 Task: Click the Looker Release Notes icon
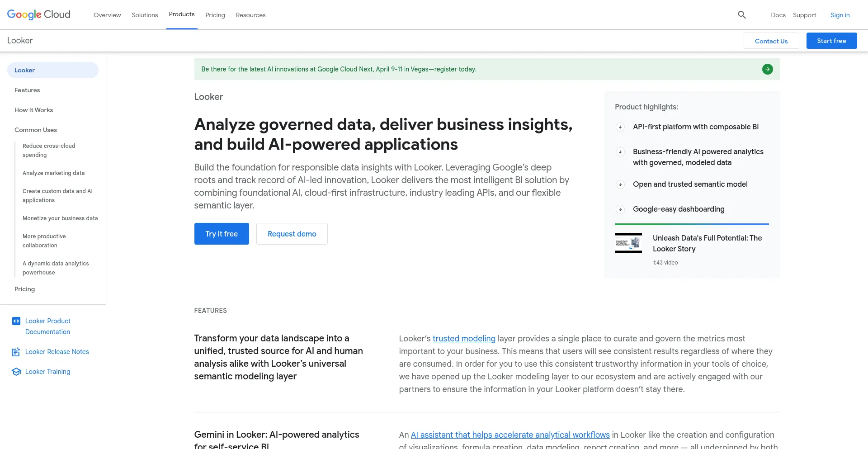[16, 352]
